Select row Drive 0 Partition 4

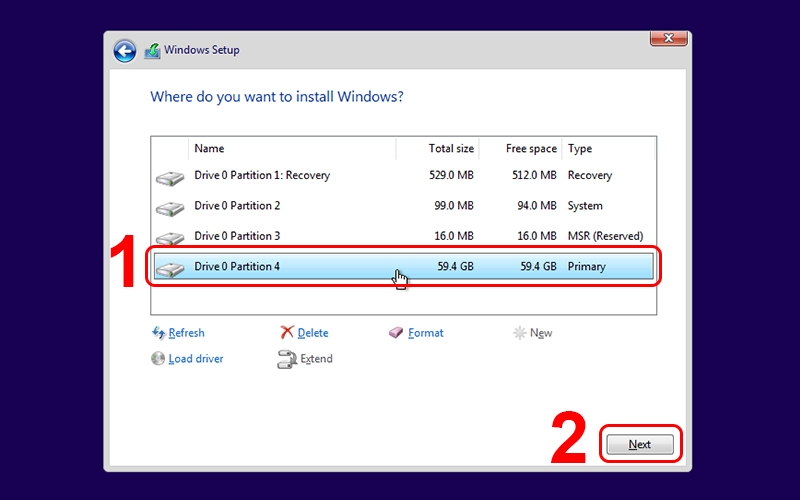tap(404, 266)
